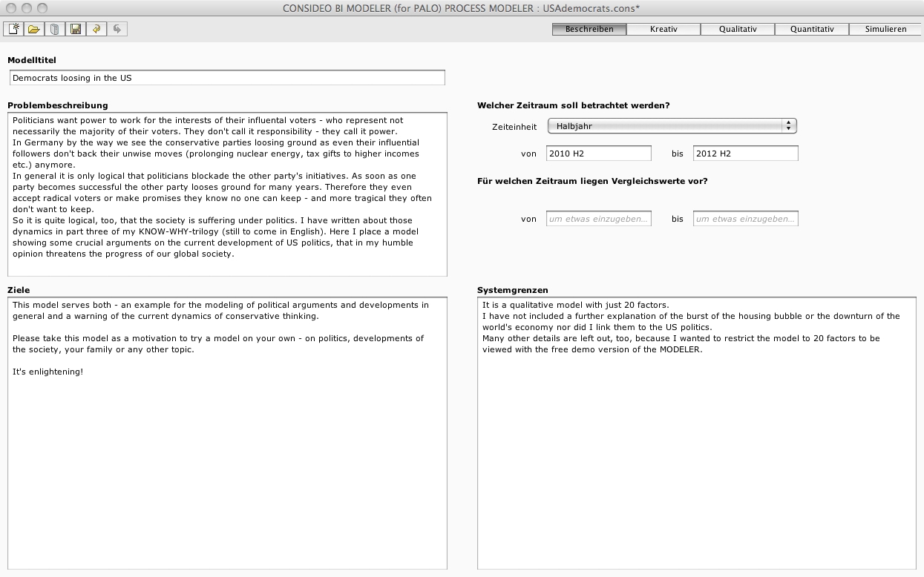Open the Simulieren tab

click(x=886, y=29)
